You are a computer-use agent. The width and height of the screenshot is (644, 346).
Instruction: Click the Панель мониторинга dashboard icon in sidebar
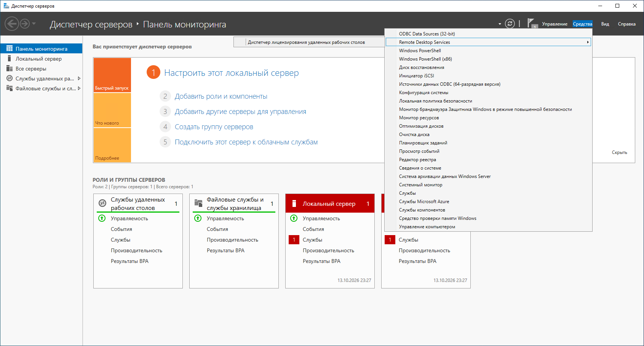pos(10,48)
